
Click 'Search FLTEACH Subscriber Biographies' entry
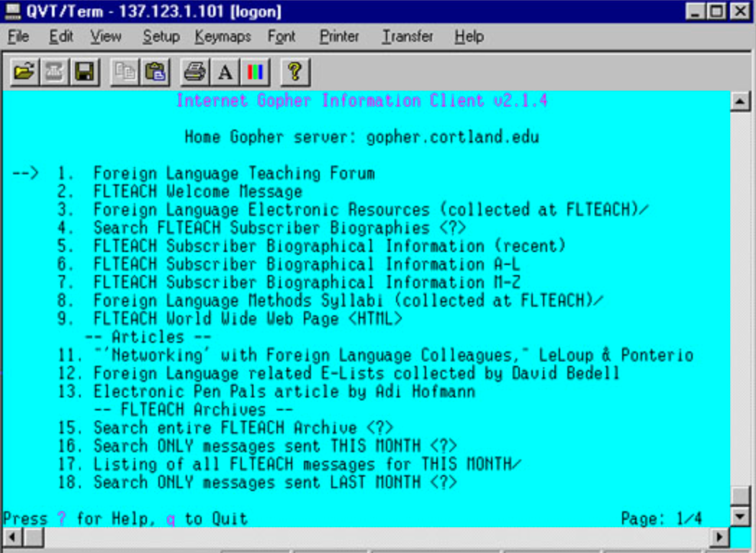279,228
